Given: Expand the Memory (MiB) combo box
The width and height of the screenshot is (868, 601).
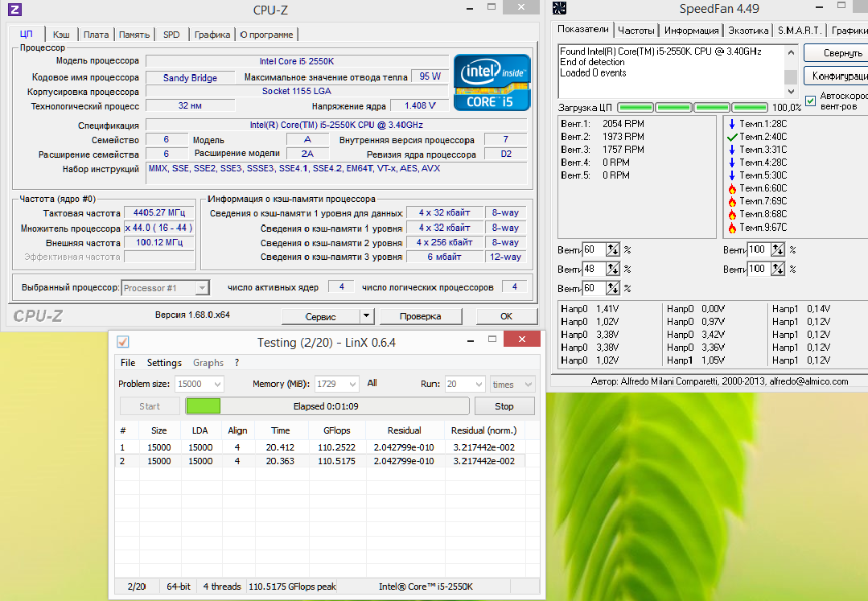Looking at the screenshot, I should tap(353, 384).
